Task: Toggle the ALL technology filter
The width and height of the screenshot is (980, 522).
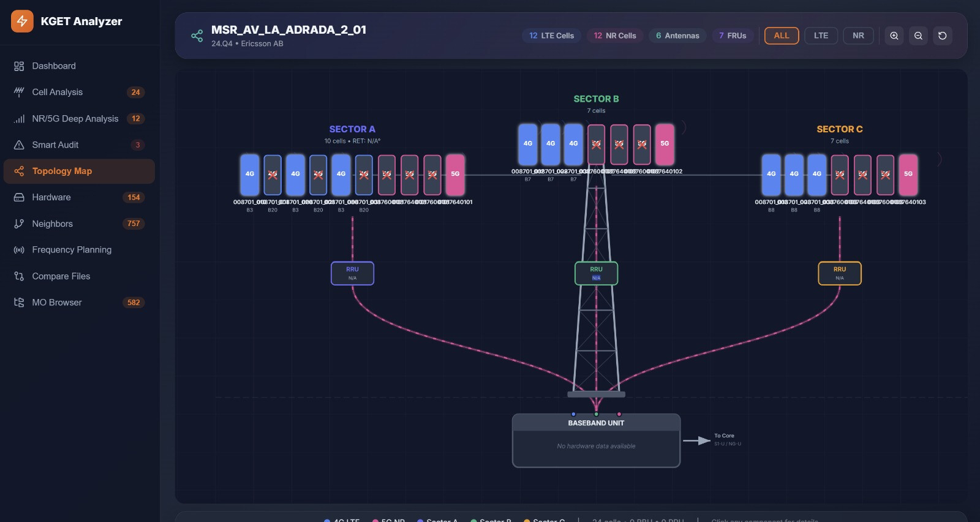Action: (x=782, y=36)
